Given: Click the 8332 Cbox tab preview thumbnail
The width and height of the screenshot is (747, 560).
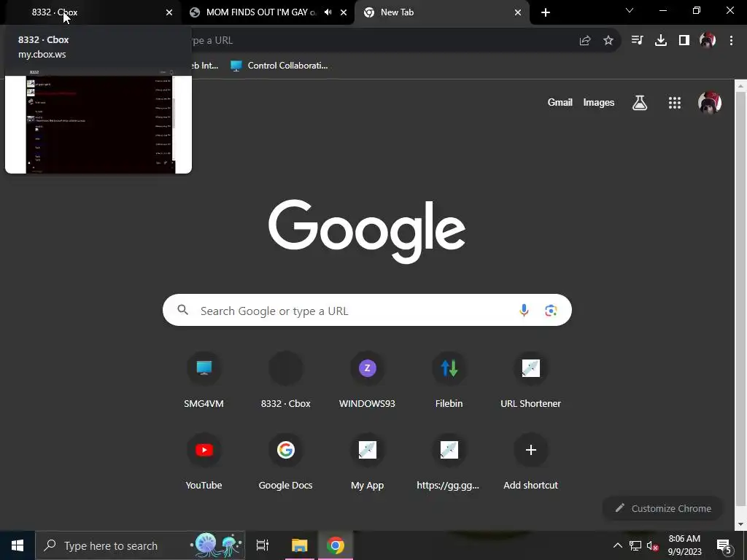Looking at the screenshot, I should coord(98,120).
